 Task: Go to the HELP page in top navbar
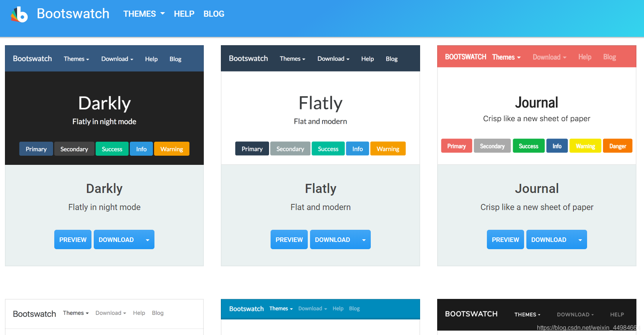(x=184, y=14)
